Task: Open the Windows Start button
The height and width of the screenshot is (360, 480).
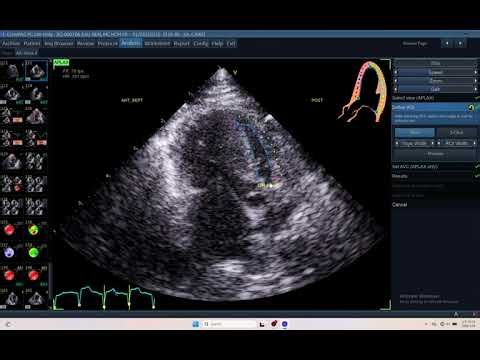Action: tap(196, 324)
